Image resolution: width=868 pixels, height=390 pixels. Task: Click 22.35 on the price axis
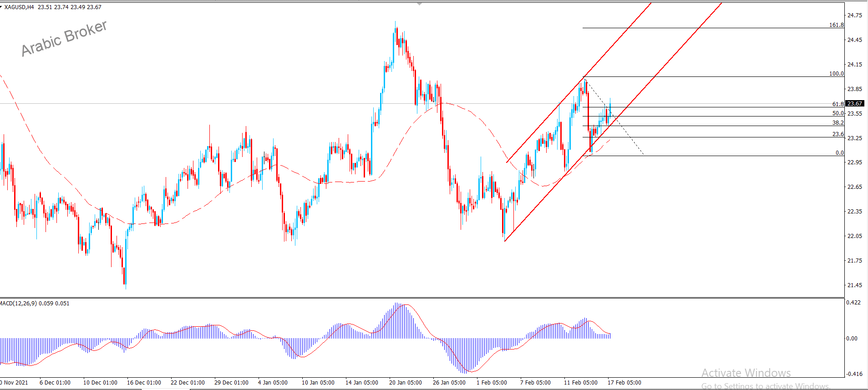pos(854,212)
